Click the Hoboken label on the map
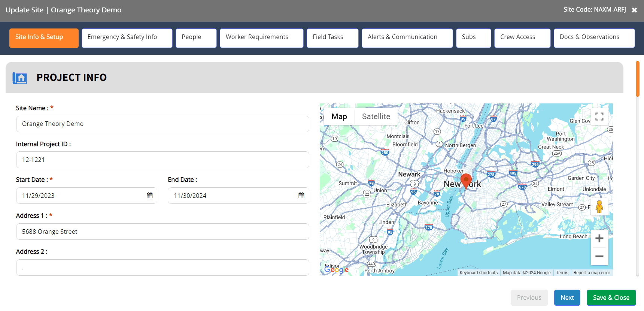This screenshot has width=644, height=311. click(454, 171)
